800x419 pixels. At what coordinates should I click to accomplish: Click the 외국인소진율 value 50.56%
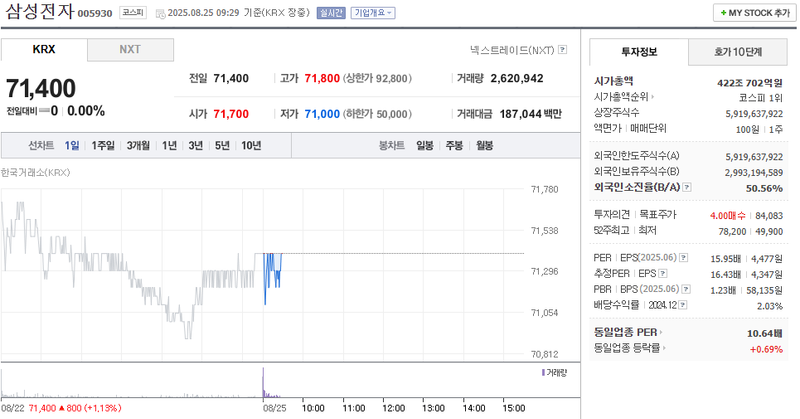point(764,188)
